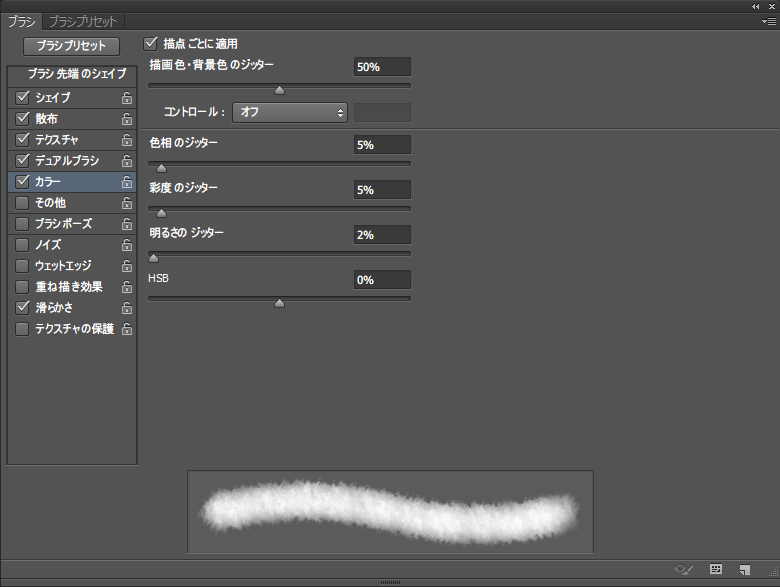780x587 pixels.
Task: Enable the その他 checkbox
Action: coord(22,203)
